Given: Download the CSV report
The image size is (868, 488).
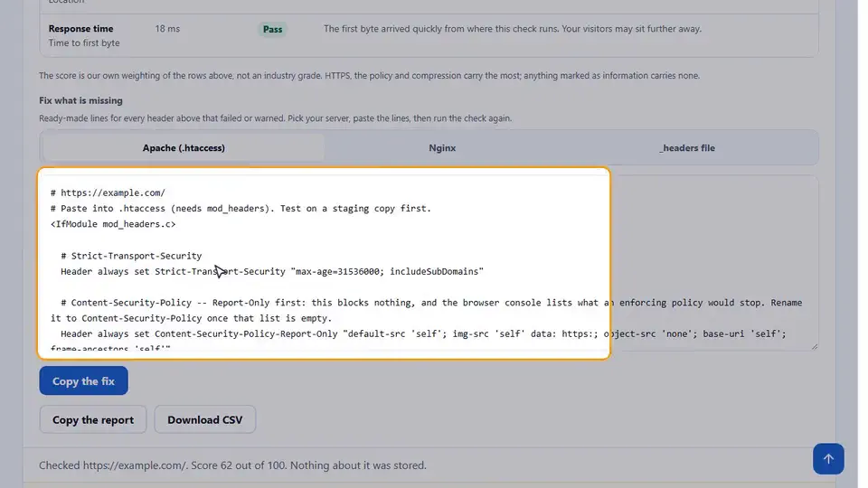Looking at the screenshot, I should click(205, 419).
